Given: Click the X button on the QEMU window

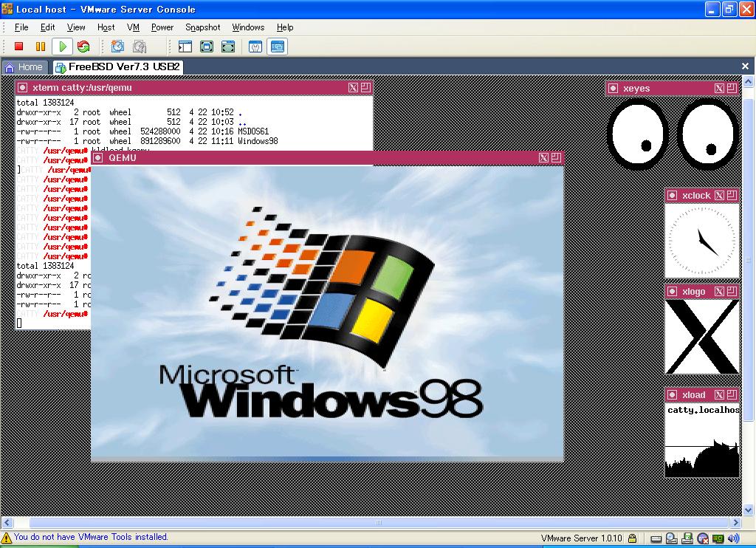Looking at the screenshot, I should (x=544, y=158).
